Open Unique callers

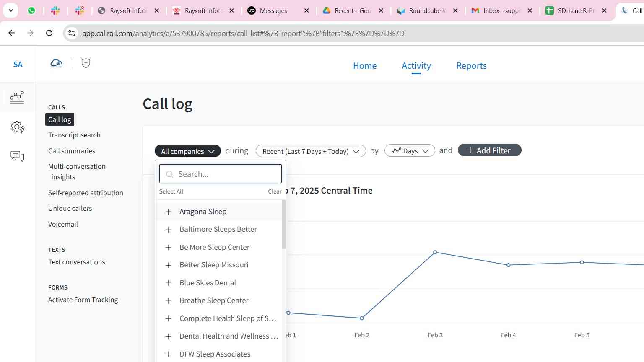point(70,208)
